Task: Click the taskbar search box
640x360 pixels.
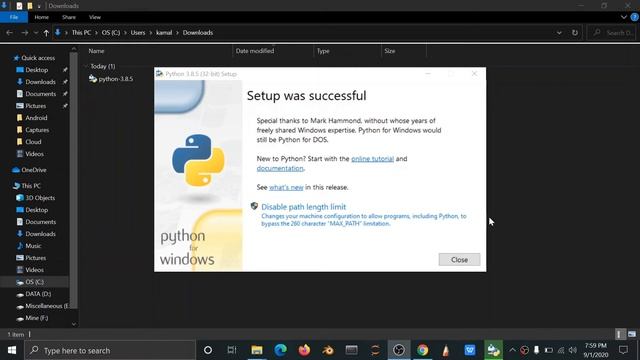Action: (x=110, y=350)
